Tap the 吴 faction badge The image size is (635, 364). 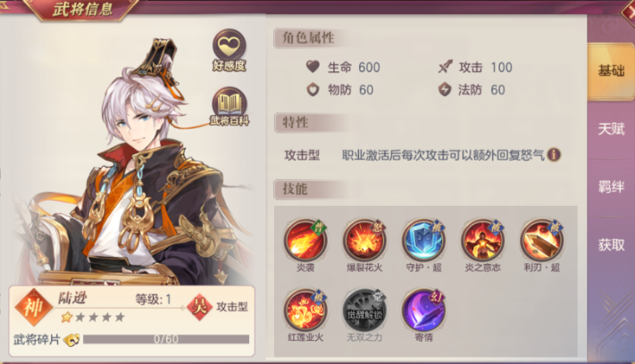(200, 307)
